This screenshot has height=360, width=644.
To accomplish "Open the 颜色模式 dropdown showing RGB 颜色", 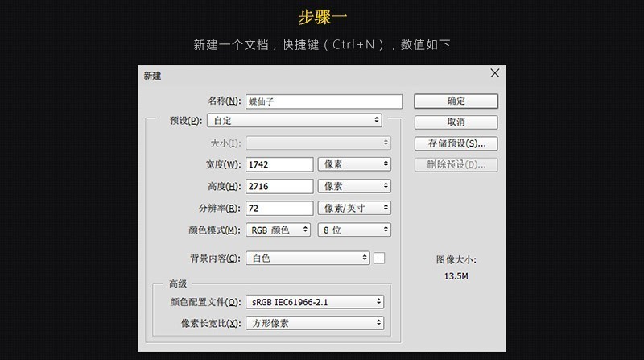I will pos(278,230).
